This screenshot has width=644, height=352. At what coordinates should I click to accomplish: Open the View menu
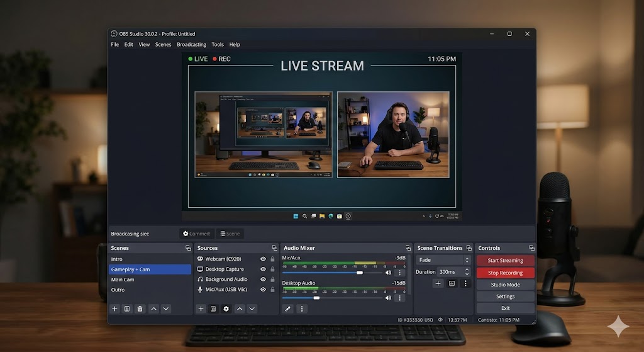pos(144,45)
